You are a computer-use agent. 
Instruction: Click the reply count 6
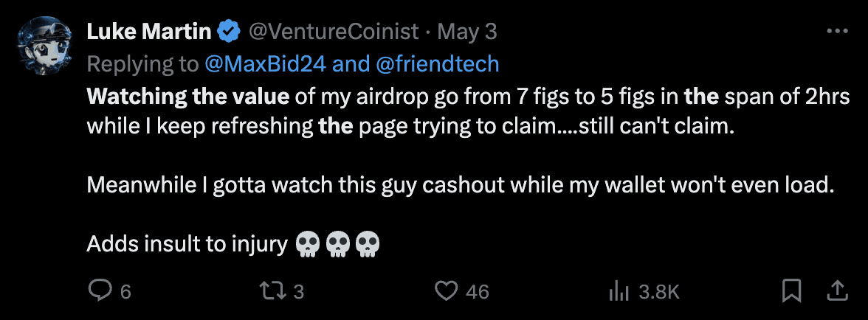[125, 292]
